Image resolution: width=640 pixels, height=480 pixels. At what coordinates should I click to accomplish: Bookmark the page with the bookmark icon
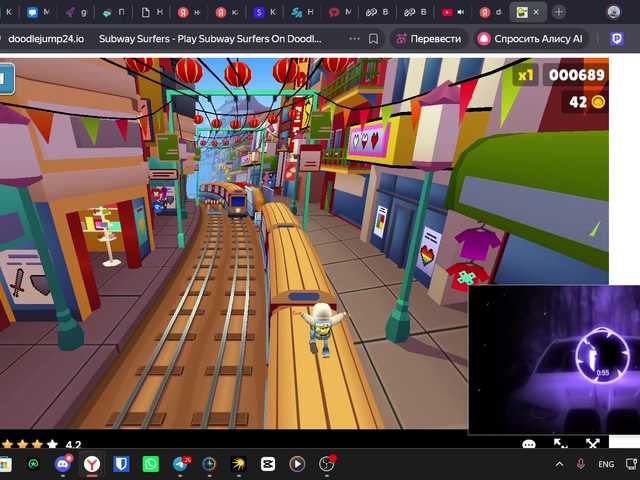pos(373,39)
